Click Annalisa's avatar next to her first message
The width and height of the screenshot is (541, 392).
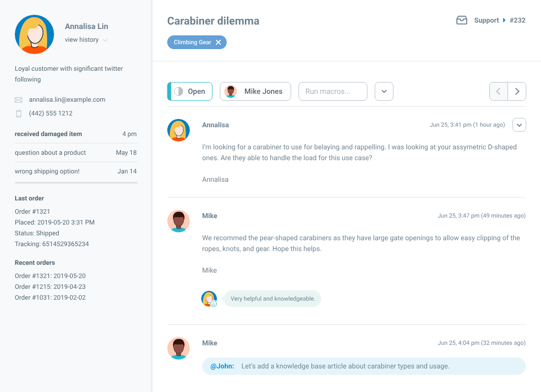point(179,130)
